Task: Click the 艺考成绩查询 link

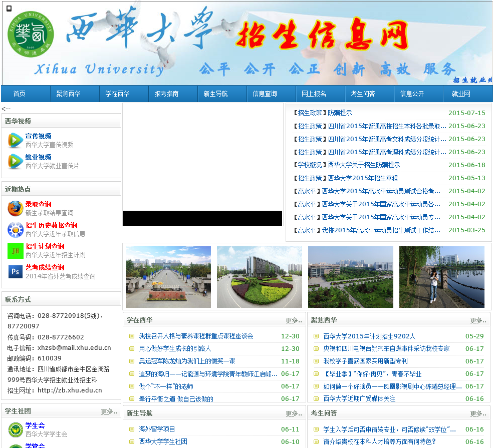Action: point(45,267)
